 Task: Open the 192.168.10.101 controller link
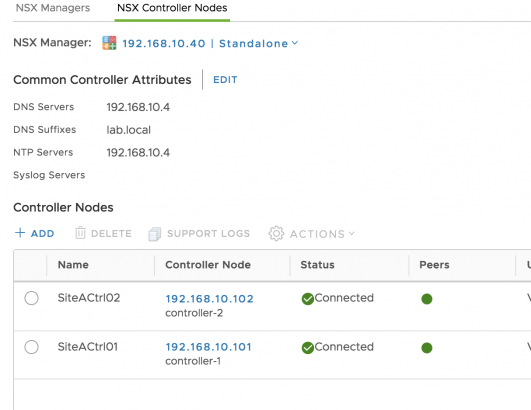(x=208, y=347)
